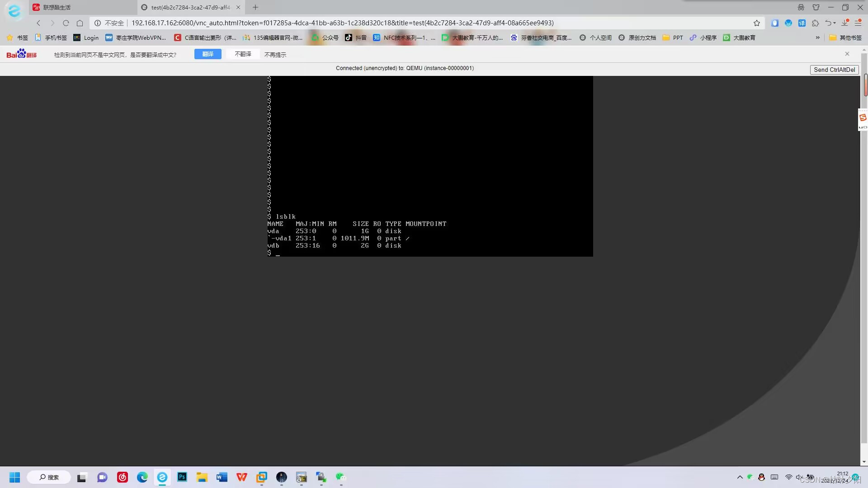
Task: Select the Photoshop icon on the taskbar
Action: (182, 477)
